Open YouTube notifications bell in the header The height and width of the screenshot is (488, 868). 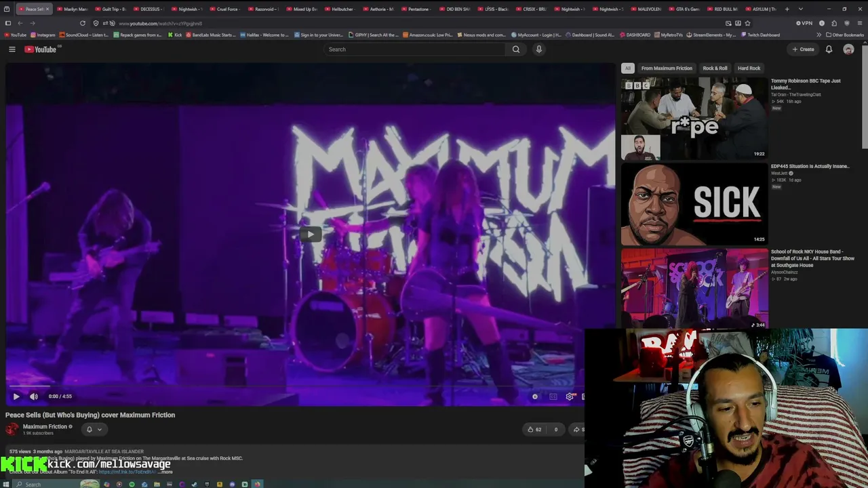(829, 49)
